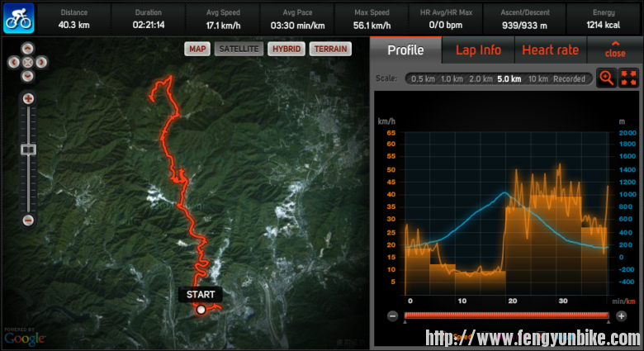Select the 10 km scale option
This screenshot has height=351, width=644.
(537, 79)
